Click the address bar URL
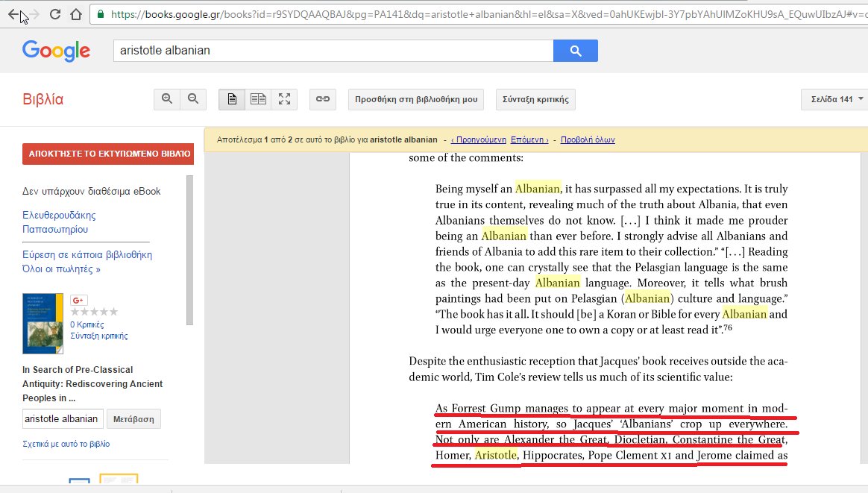The image size is (868, 493). click(x=487, y=14)
